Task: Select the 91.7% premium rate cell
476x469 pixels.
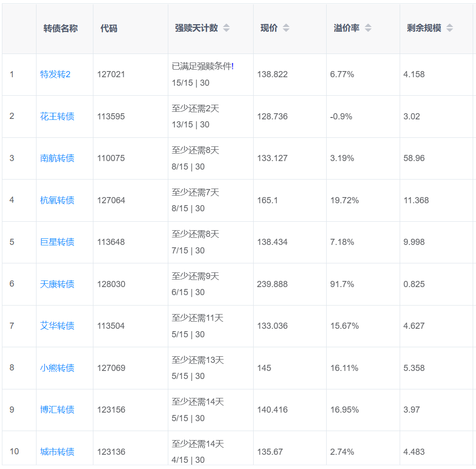Action: click(x=341, y=284)
